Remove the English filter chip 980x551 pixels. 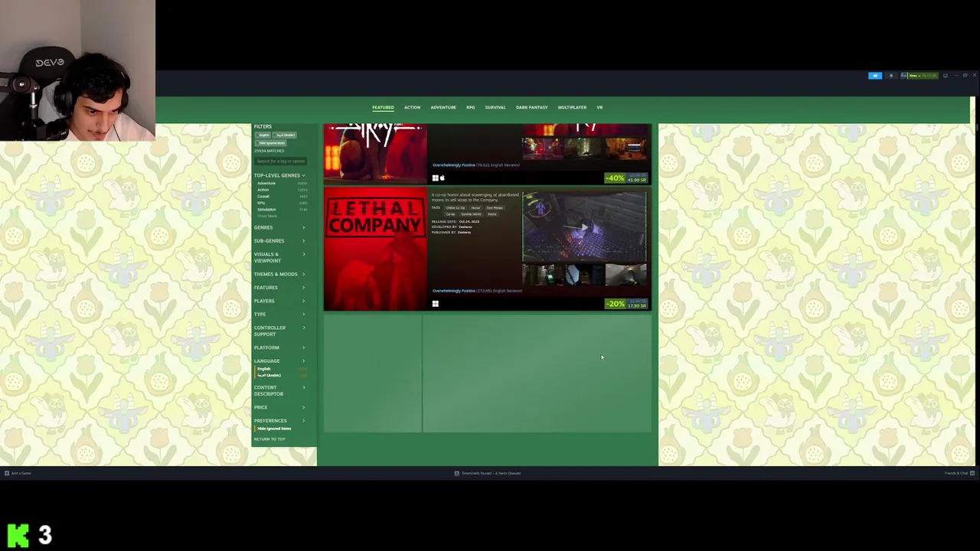(264, 135)
